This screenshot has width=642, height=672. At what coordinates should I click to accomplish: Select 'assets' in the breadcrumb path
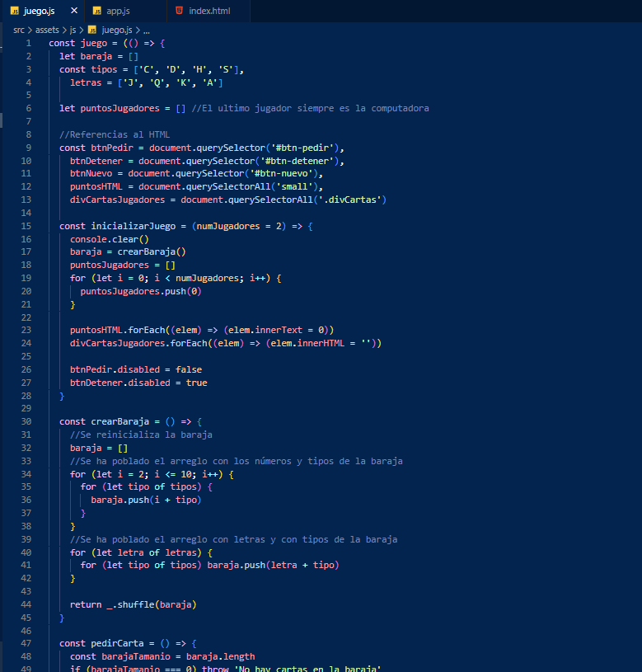(47, 30)
